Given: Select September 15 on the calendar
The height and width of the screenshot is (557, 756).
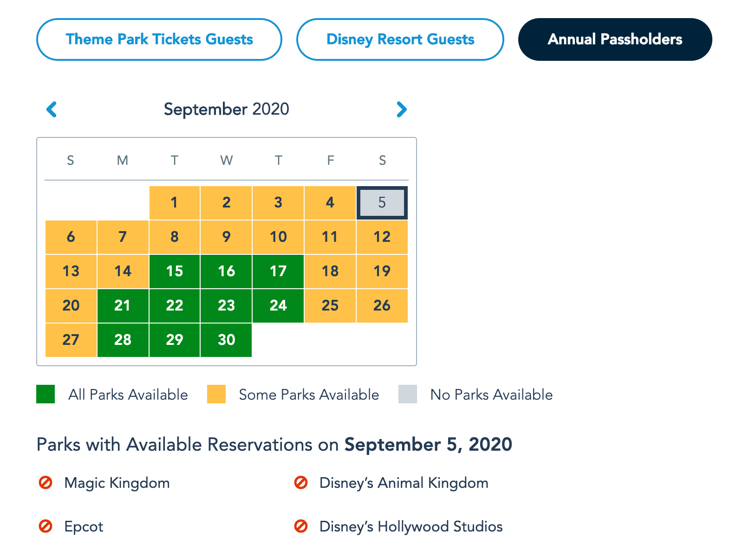Looking at the screenshot, I should pos(175,271).
